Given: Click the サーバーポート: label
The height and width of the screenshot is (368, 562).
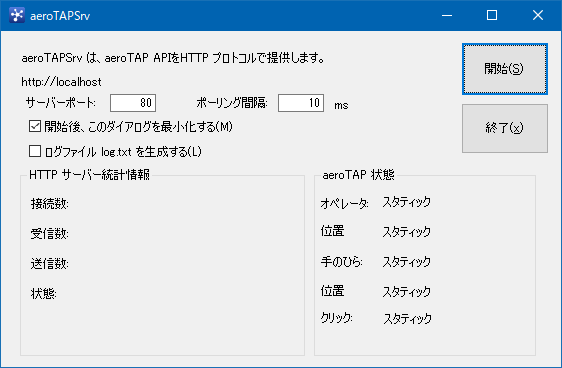Looking at the screenshot, I should point(61,103).
